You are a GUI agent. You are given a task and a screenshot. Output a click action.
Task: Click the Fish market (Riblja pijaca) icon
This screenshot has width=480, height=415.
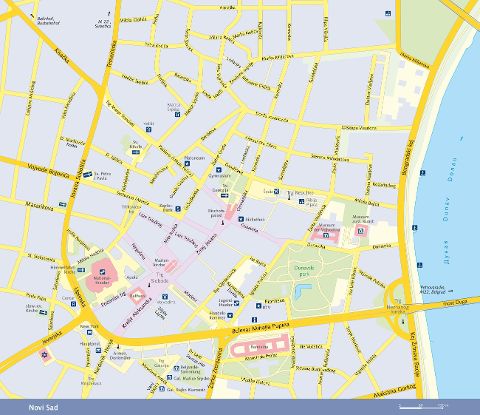pyautogui.click(x=301, y=201)
